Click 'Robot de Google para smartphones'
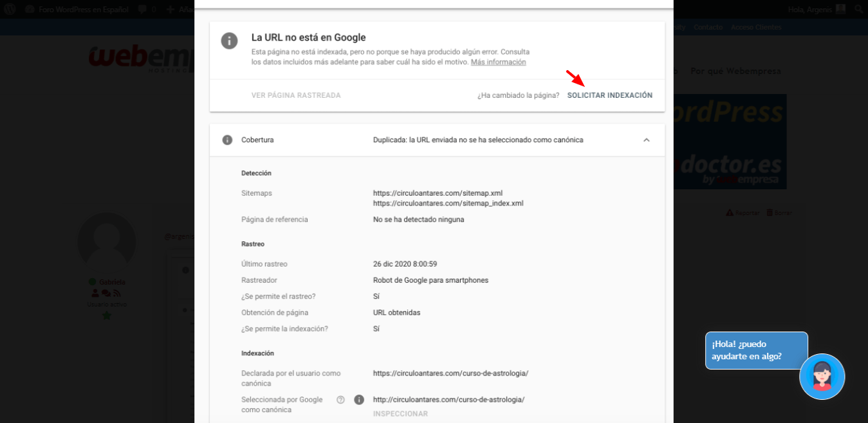This screenshot has width=868, height=423. [430, 280]
